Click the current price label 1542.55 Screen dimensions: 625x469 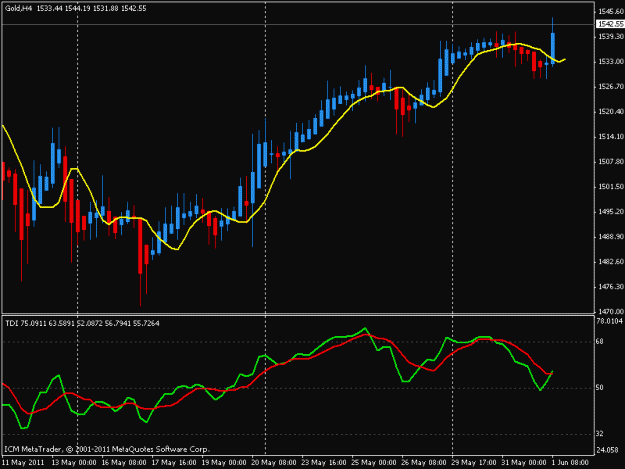click(610, 24)
